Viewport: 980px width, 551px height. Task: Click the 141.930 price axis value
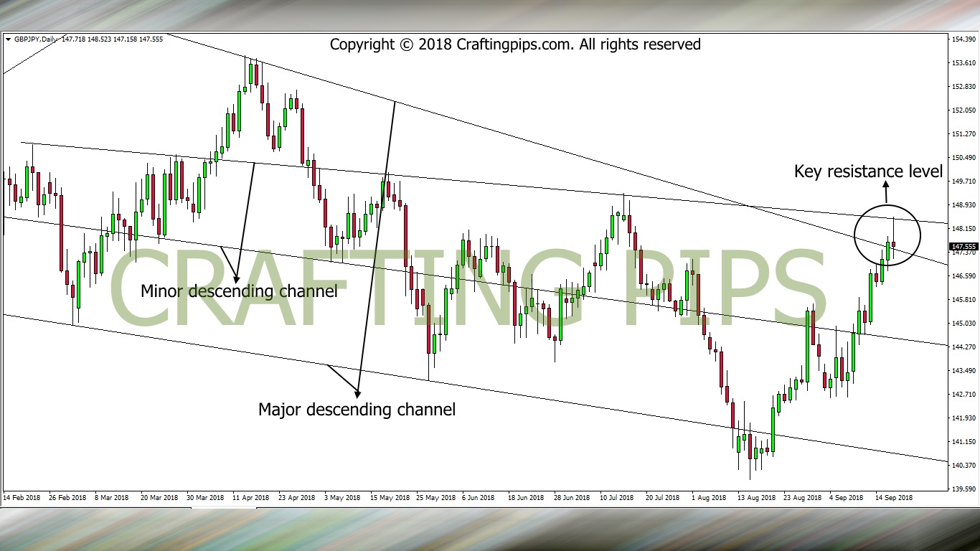(x=964, y=418)
